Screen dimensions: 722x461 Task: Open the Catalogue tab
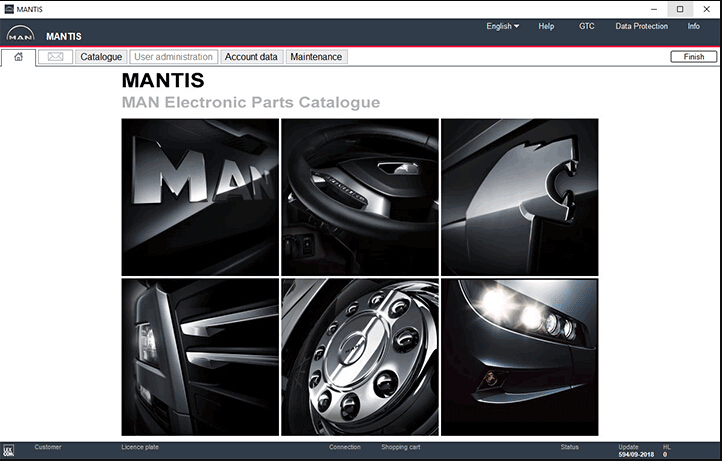(x=101, y=57)
